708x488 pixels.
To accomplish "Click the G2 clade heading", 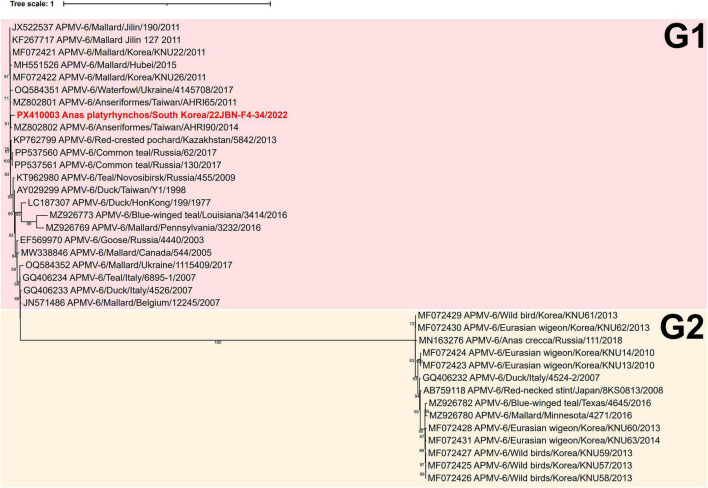I will [x=682, y=327].
